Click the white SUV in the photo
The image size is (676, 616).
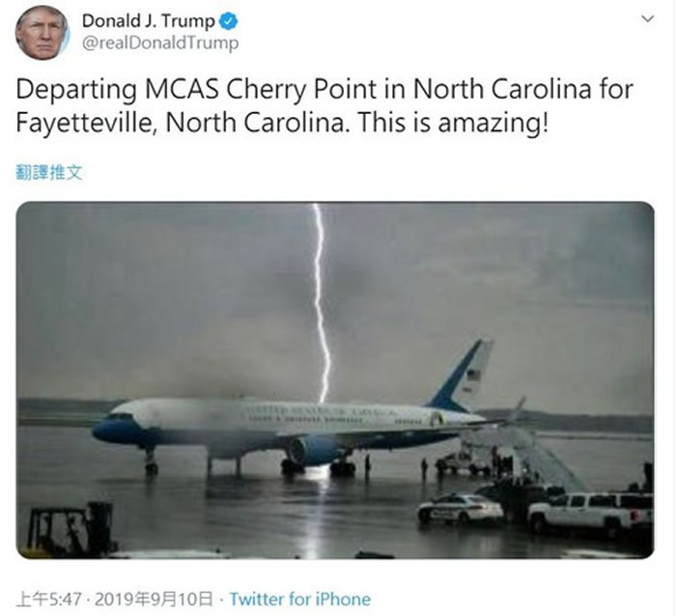[x=590, y=513]
